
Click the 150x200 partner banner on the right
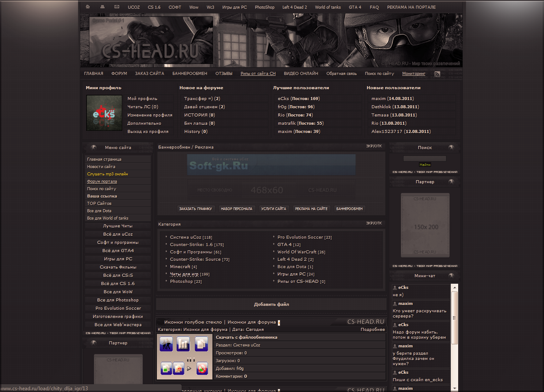(x=425, y=225)
